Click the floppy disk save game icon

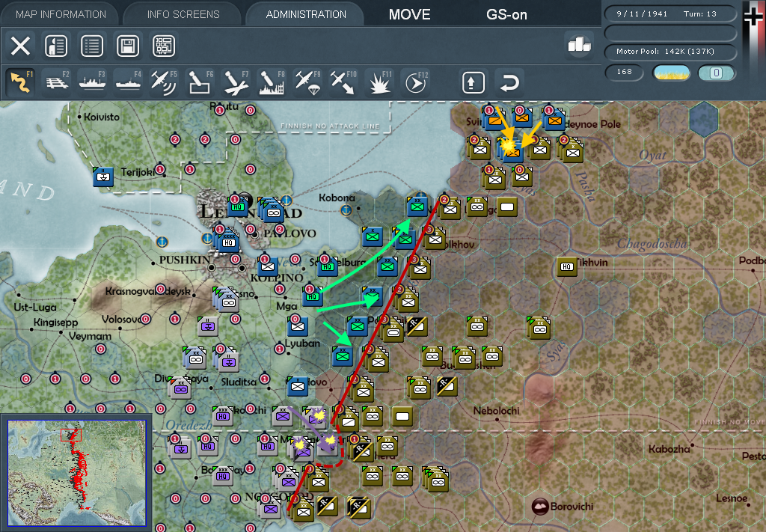(x=128, y=46)
